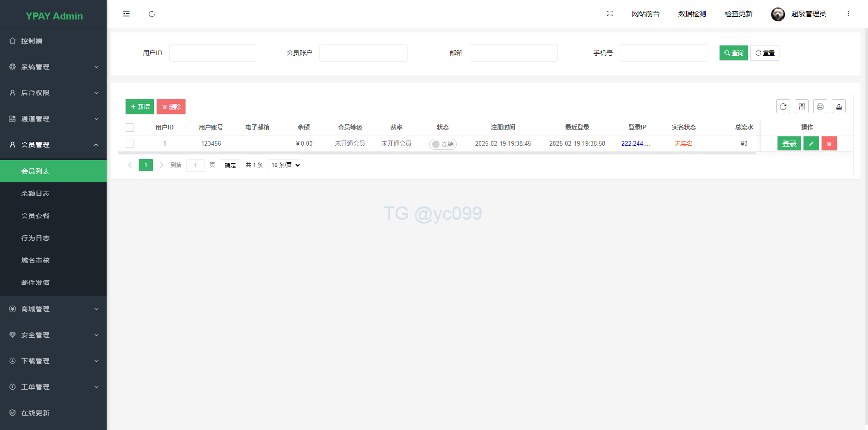Click inside the 邮箱 search input field
The height and width of the screenshot is (430, 868).
click(513, 53)
